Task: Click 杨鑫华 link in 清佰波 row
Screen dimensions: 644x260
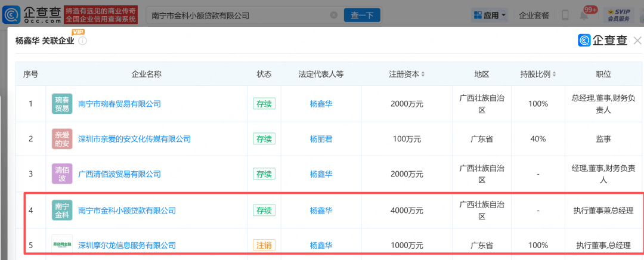Action: click(321, 174)
